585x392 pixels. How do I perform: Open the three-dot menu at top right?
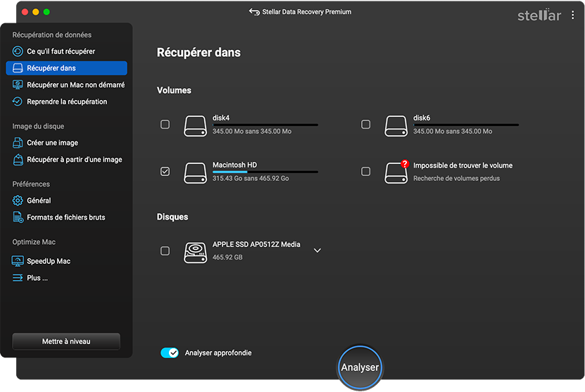[x=573, y=15]
